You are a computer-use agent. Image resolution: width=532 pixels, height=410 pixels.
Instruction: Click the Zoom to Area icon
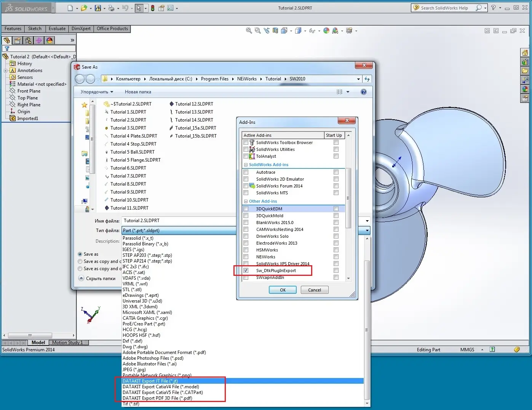pos(258,31)
